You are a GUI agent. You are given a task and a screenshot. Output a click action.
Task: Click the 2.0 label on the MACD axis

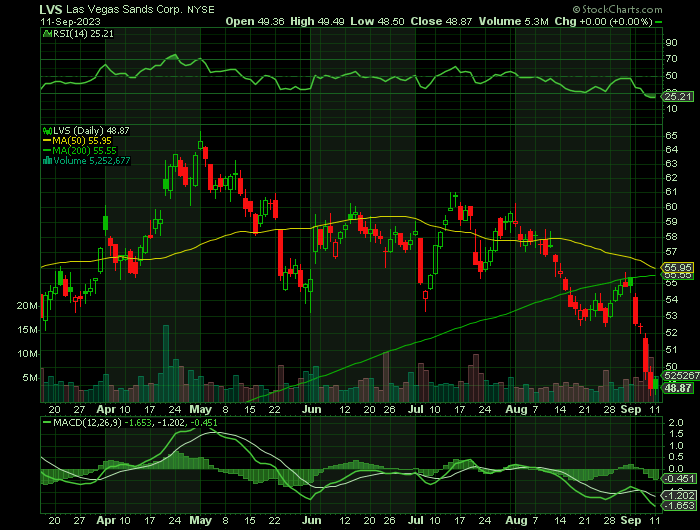click(x=676, y=423)
